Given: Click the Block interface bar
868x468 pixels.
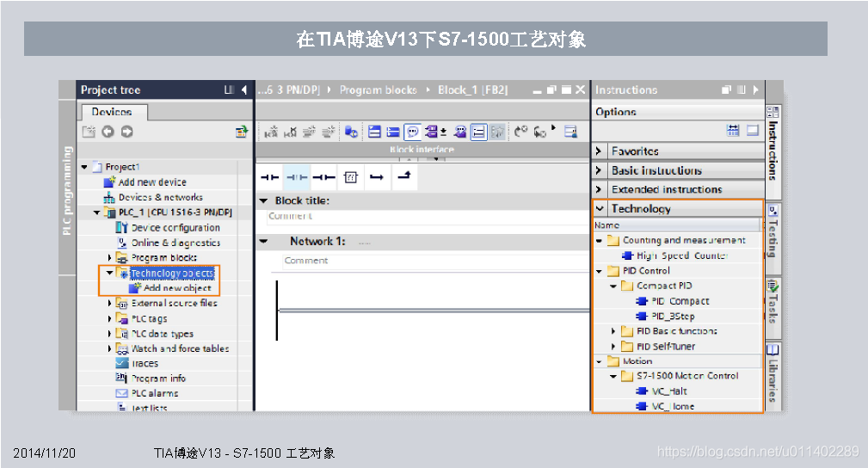Looking at the screenshot, I should 422,150.
